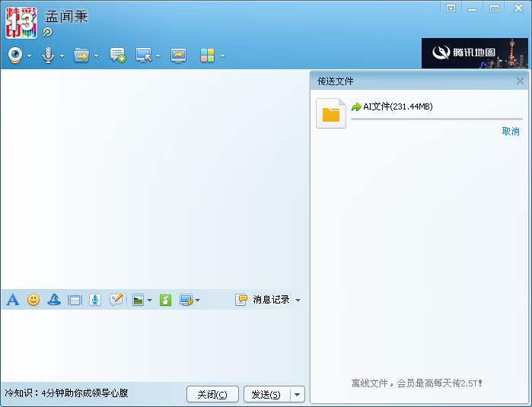Open contact avatar picture

pyautogui.click(x=21, y=22)
